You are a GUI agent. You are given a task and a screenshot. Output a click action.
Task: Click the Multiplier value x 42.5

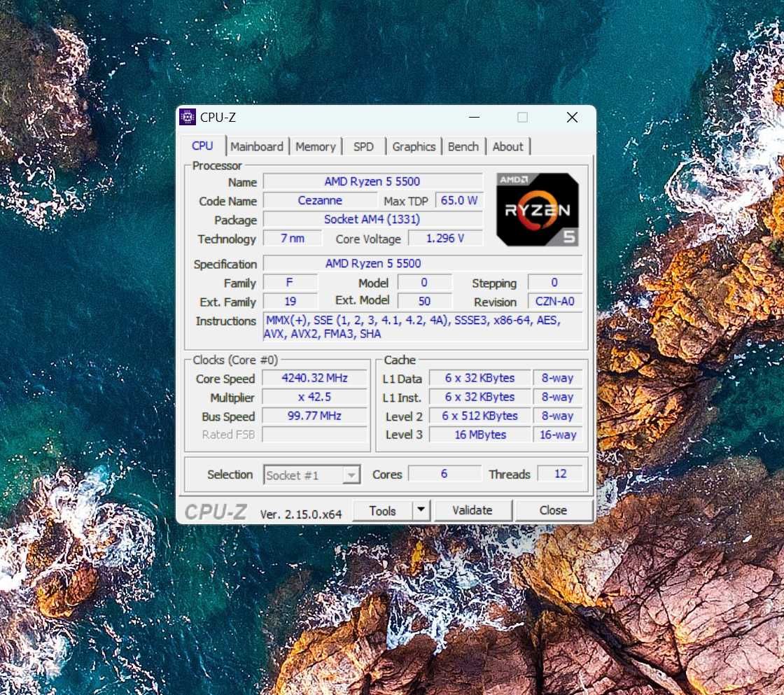click(314, 397)
